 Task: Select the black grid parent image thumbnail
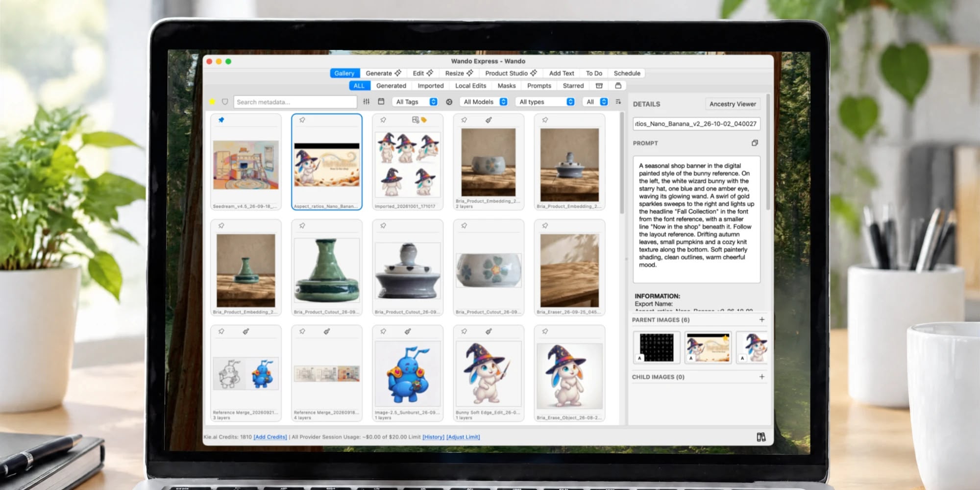(x=657, y=347)
